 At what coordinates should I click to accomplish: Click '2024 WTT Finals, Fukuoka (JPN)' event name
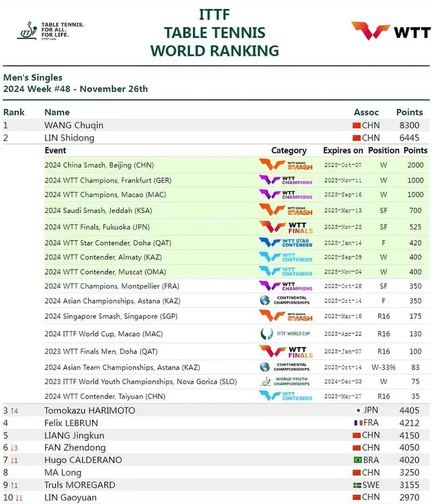coord(97,227)
